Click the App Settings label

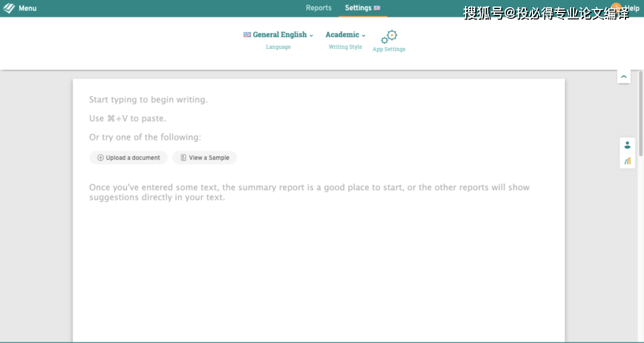tap(389, 49)
